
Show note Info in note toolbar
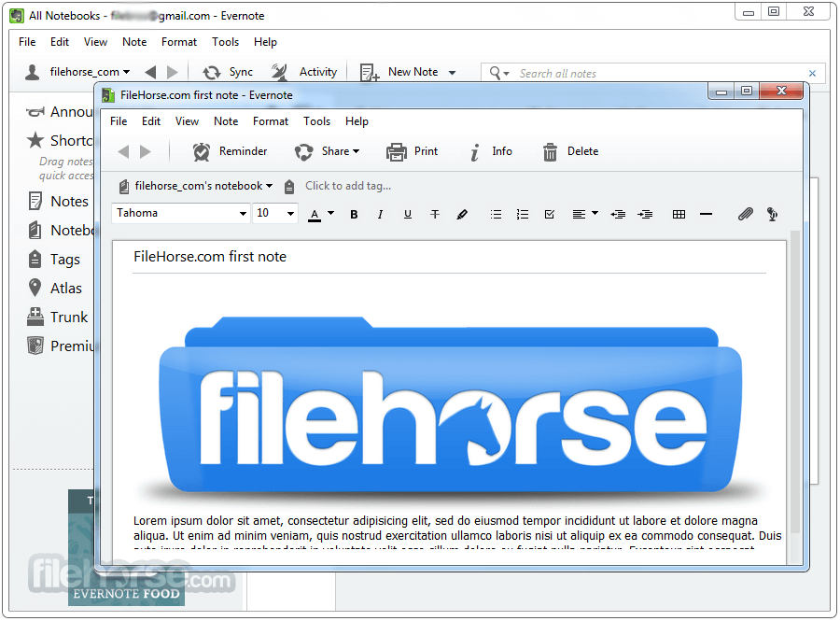pos(491,151)
